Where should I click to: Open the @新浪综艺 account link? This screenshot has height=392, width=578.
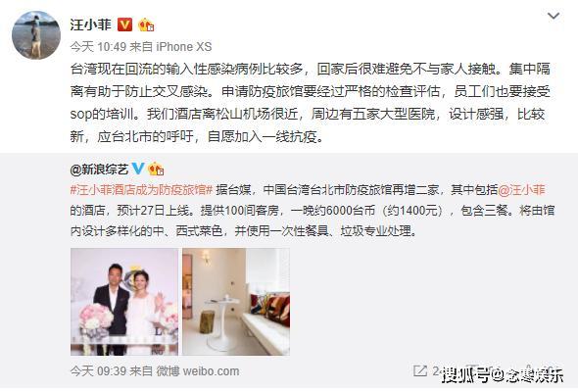coord(99,170)
